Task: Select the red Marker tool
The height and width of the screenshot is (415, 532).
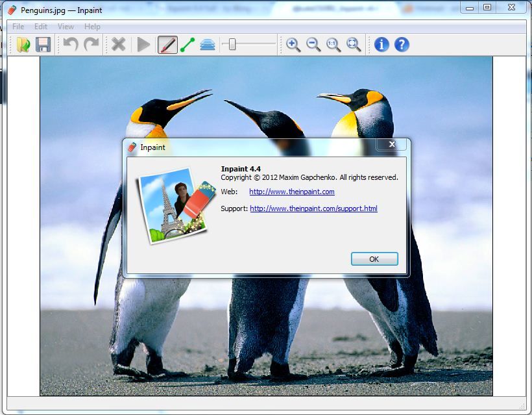Action: (x=167, y=44)
